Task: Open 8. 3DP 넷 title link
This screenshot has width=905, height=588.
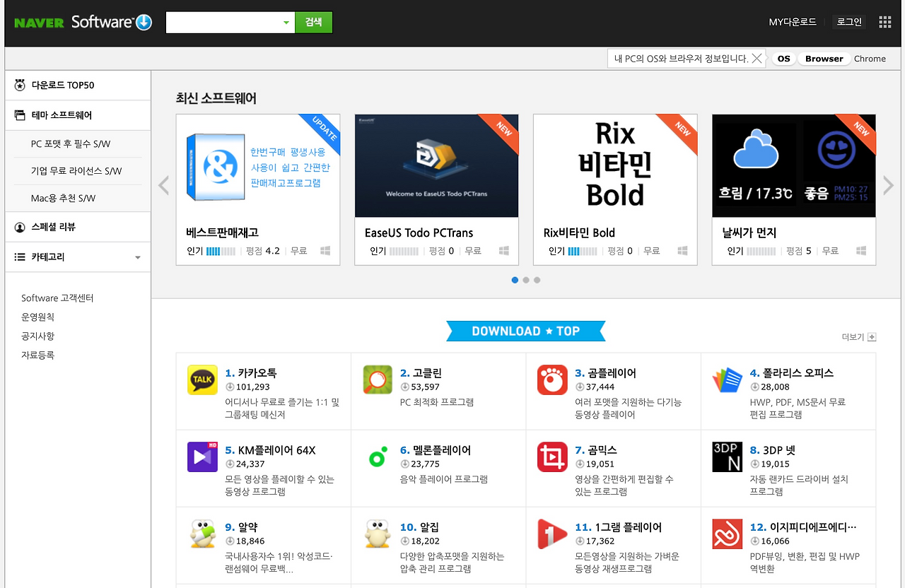Action: [x=773, y=450]
